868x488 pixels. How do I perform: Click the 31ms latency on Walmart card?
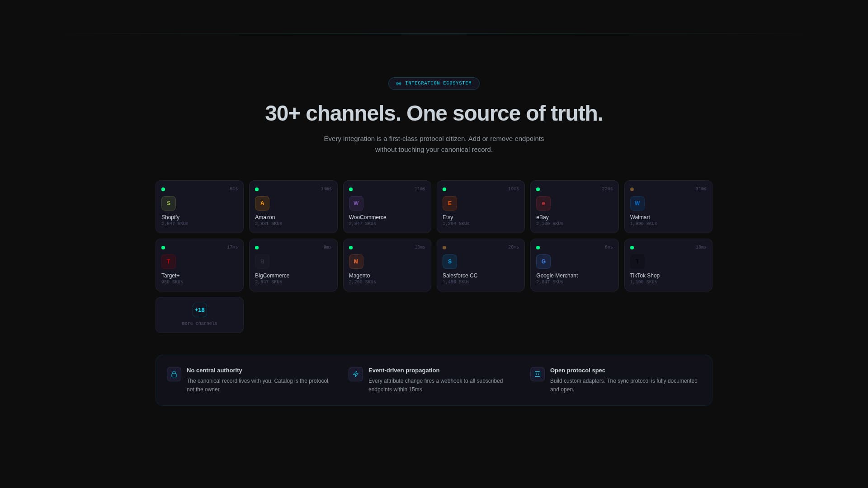701,189
